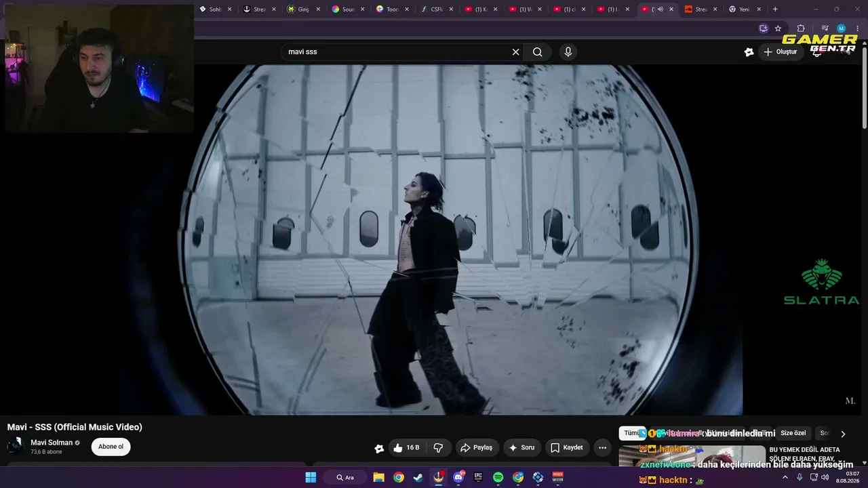The width and height of the screenshot is (868, 488).
Task: Click the Windows taskbar search box Ara
Action: click(x=346, y=477)
